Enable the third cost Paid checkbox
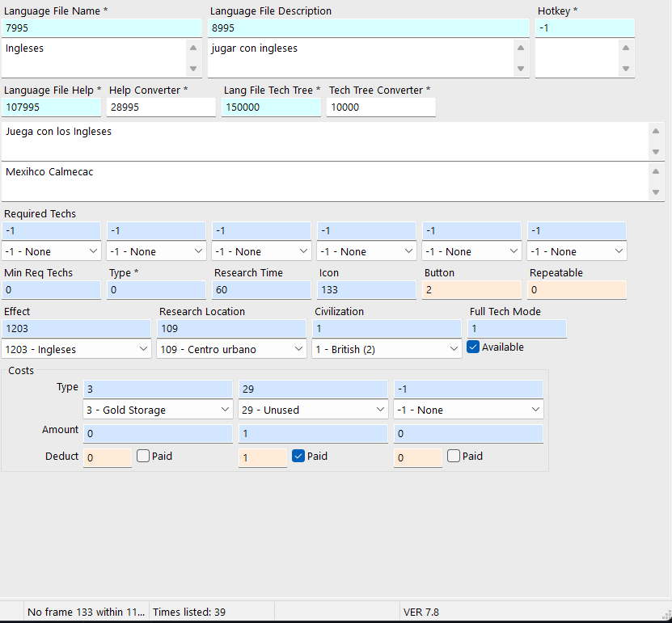 coord(454,456)
